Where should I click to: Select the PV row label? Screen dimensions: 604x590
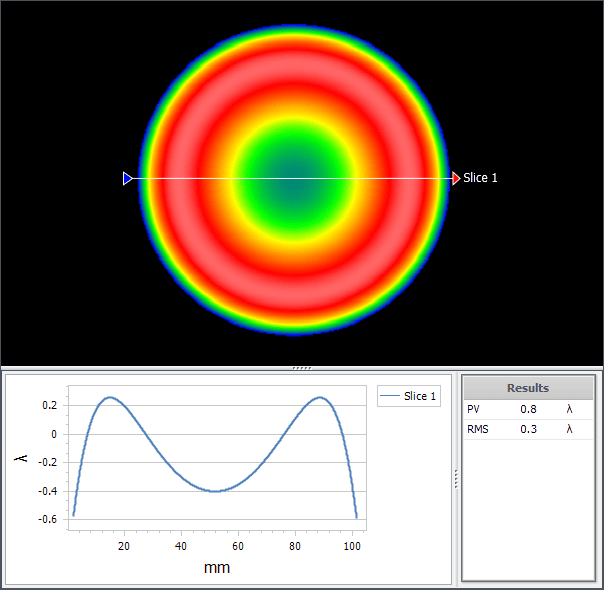(x=474, y=409)
